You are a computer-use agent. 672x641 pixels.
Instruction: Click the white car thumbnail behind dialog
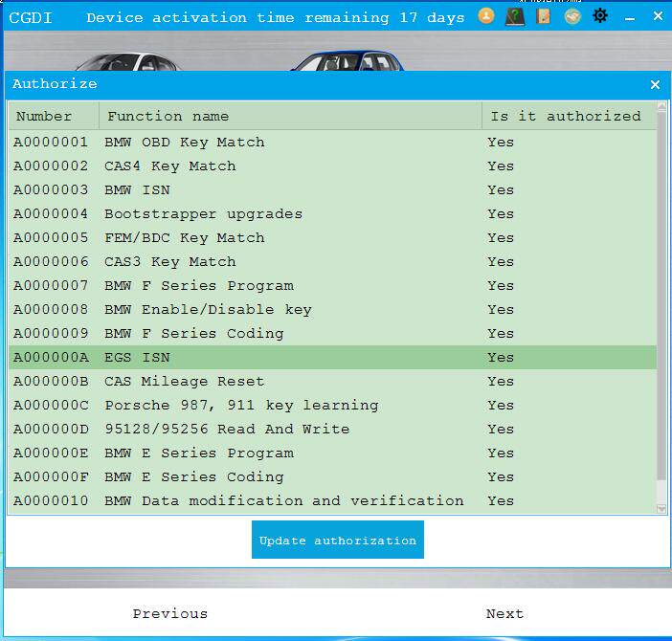(127, 61)
